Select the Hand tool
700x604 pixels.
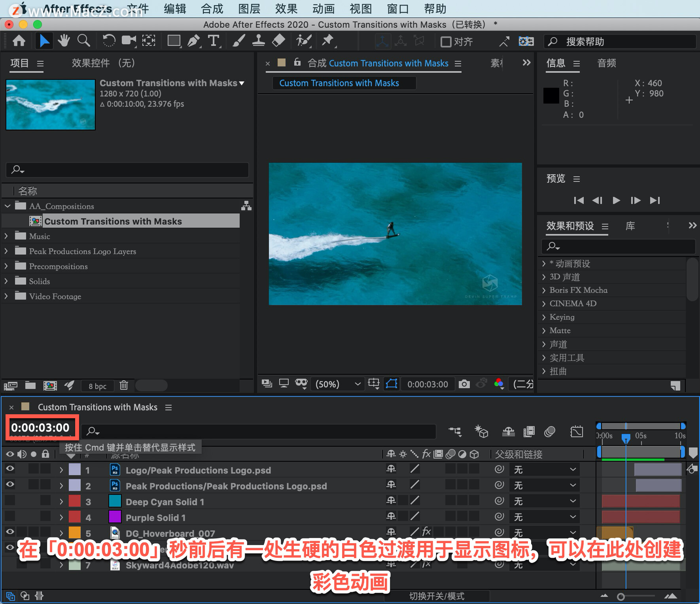64,41
